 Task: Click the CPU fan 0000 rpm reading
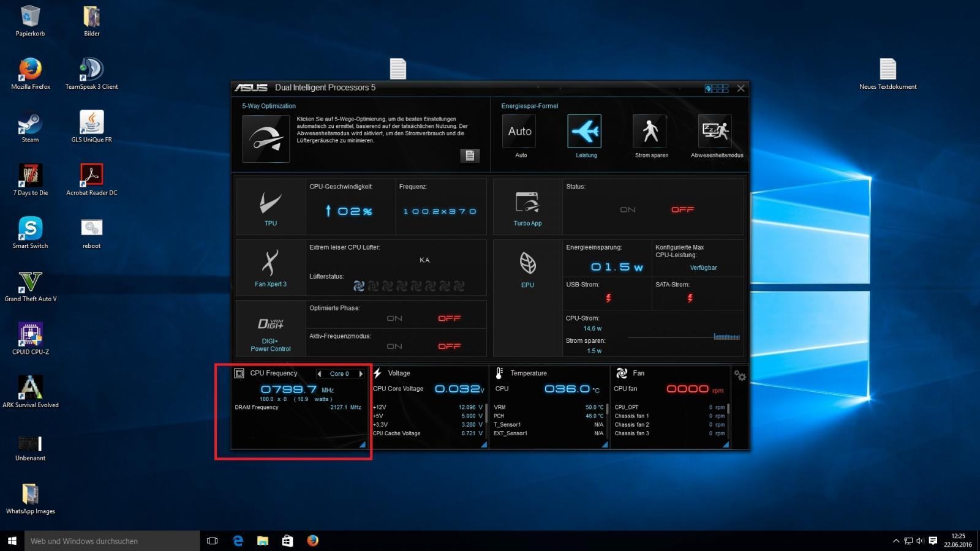point(695,389)
